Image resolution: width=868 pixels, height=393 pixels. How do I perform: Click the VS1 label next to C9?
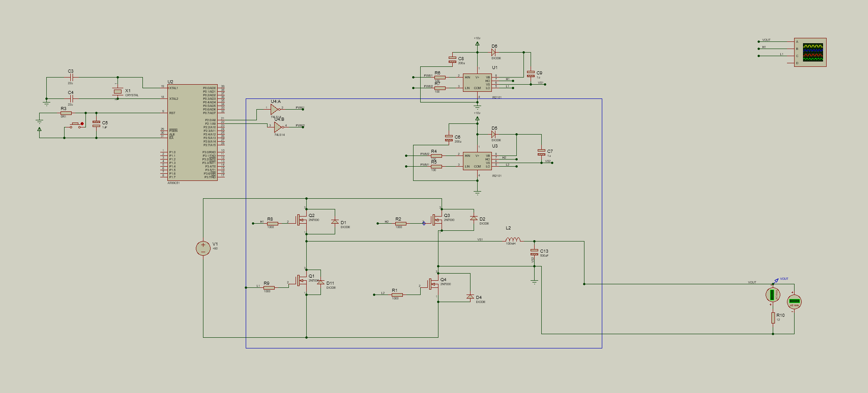point(540,83)
